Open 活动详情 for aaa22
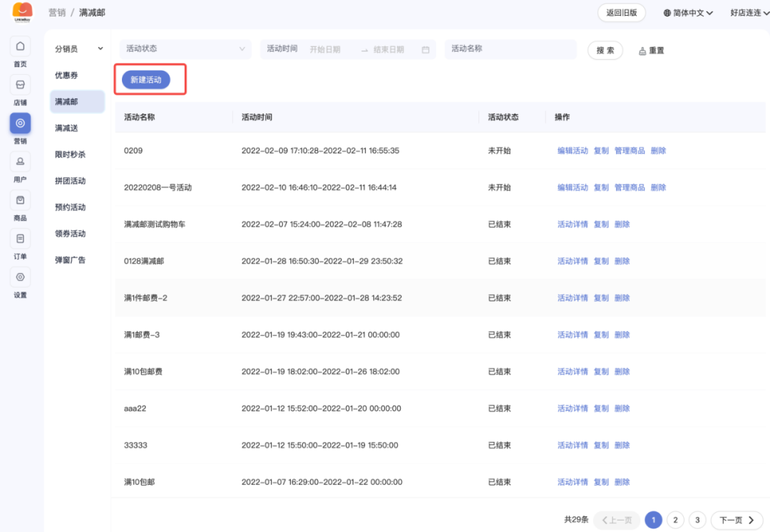This screenshot has height=532, width=770. [573, 409]
